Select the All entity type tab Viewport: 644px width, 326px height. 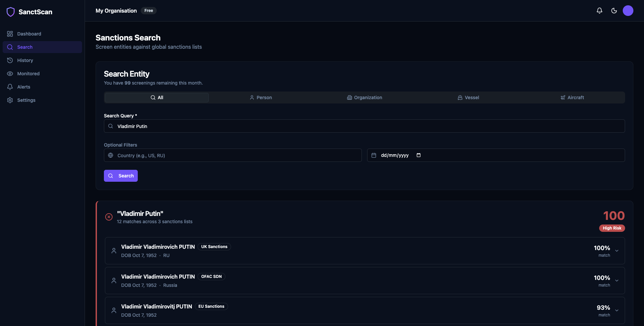click(x=157, y=98)
